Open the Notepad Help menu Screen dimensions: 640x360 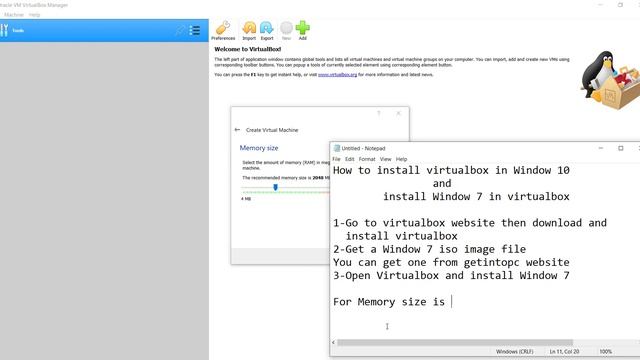(x=402, y=159)
